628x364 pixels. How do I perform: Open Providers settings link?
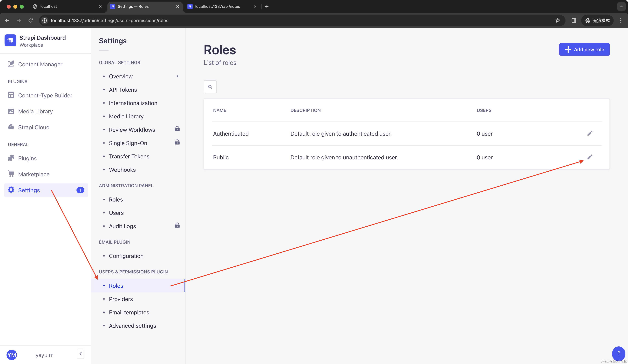point(121,299)
